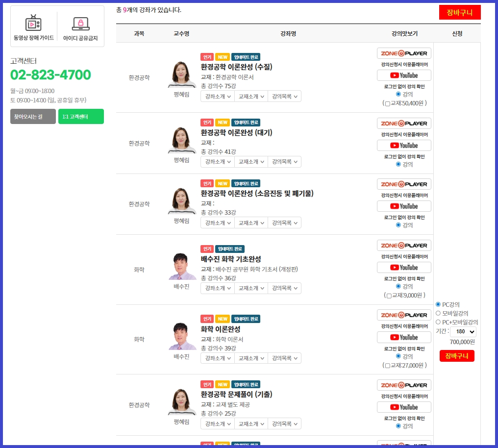Image resolution: width=498 pixels, height=448 pixels.
Task: Click phone number 02-823-4700
Action: tap(51, 75)
